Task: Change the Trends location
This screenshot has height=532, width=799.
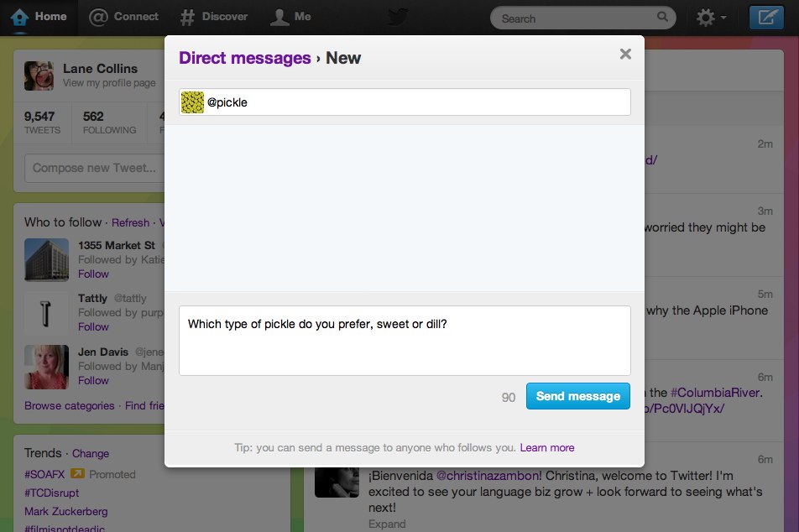Action: (x=90, y=453)
